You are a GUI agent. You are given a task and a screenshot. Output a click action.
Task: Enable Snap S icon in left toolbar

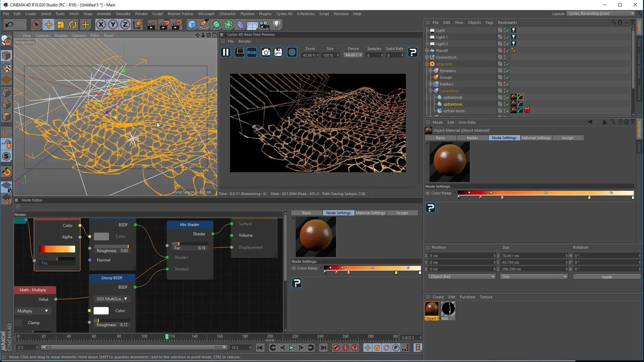coord(6,157)
